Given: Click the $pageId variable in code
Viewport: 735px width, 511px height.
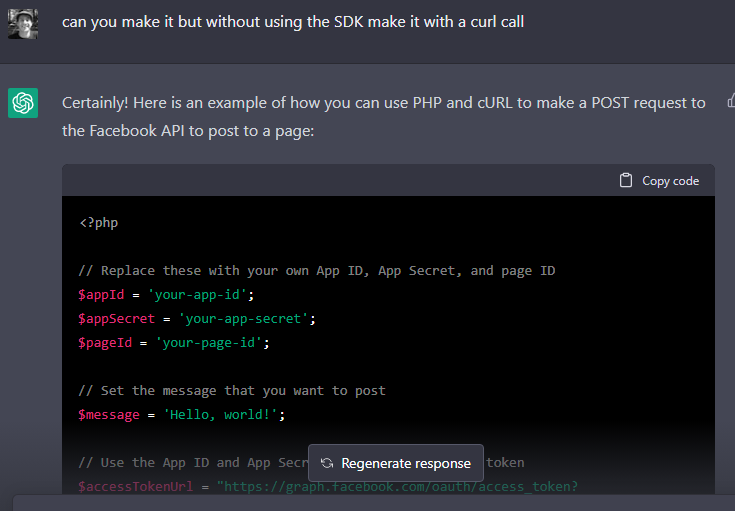Looking at the screenshot, I should pyautogui.click(x=105, y=343).
